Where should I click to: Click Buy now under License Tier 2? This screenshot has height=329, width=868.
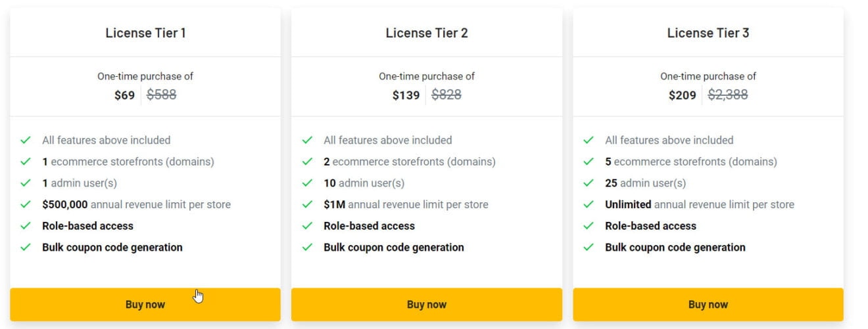(x=427, y=305)
